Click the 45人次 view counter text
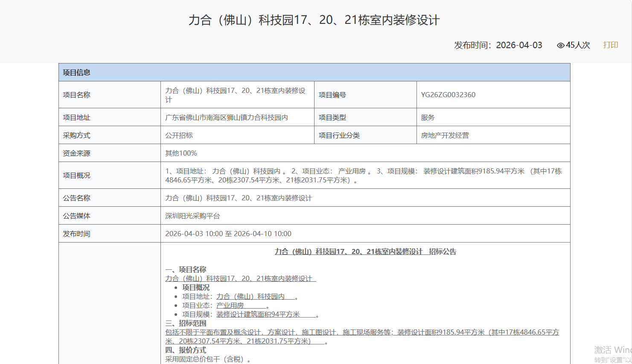The width and height of the screenshot is (632, 364). 577,45
